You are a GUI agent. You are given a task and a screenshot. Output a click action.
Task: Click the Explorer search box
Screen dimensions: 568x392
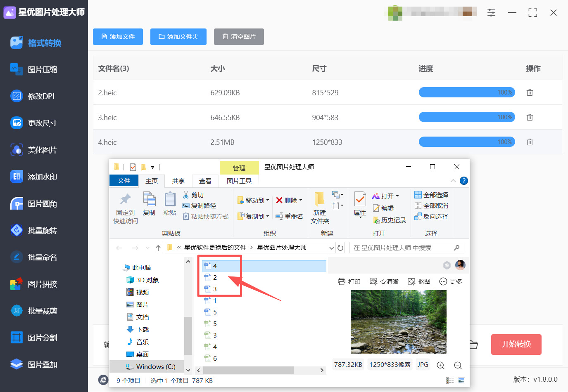pyautogui.click(x=406, y=248)
